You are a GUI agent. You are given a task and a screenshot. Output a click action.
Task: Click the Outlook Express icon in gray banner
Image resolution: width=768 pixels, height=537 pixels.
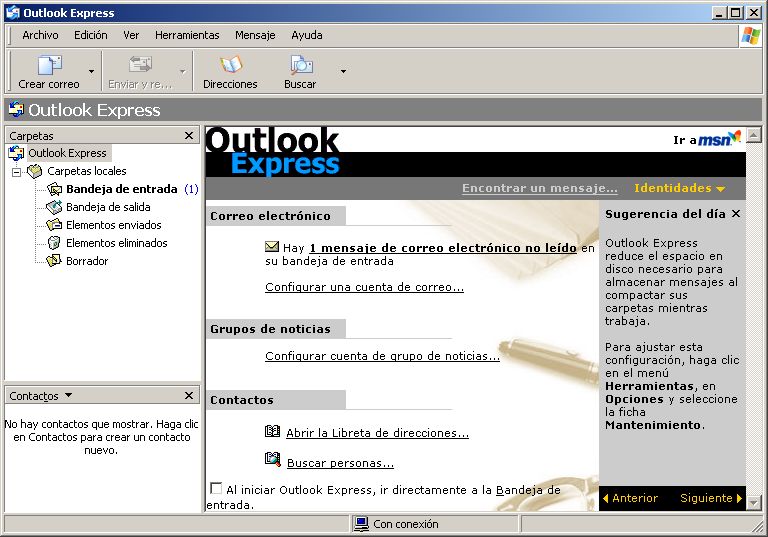point(16,110)
